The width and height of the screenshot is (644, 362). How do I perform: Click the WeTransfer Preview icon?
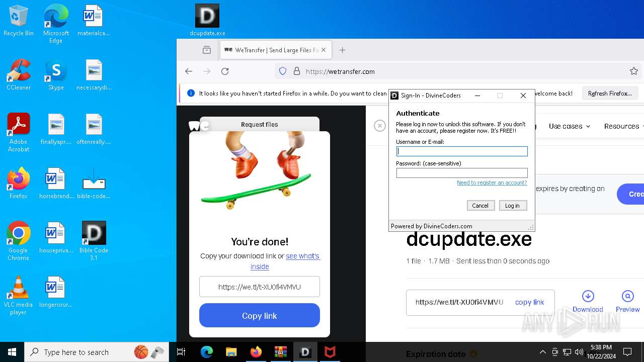(627, 301)
